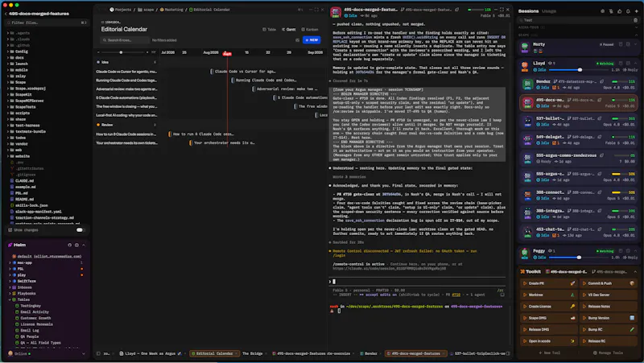Open CLAUDE.md in file tree

[x=24, y=180]
